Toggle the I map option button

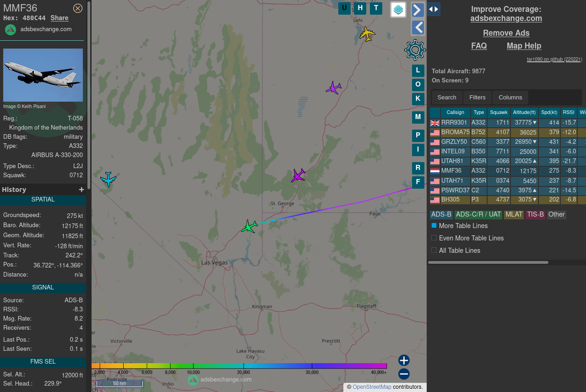tap(418, 150)
